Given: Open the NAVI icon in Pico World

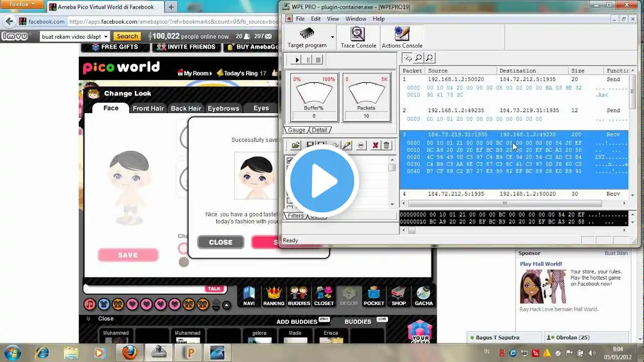Looking at the screenshot, I should [x=249, y=296].
